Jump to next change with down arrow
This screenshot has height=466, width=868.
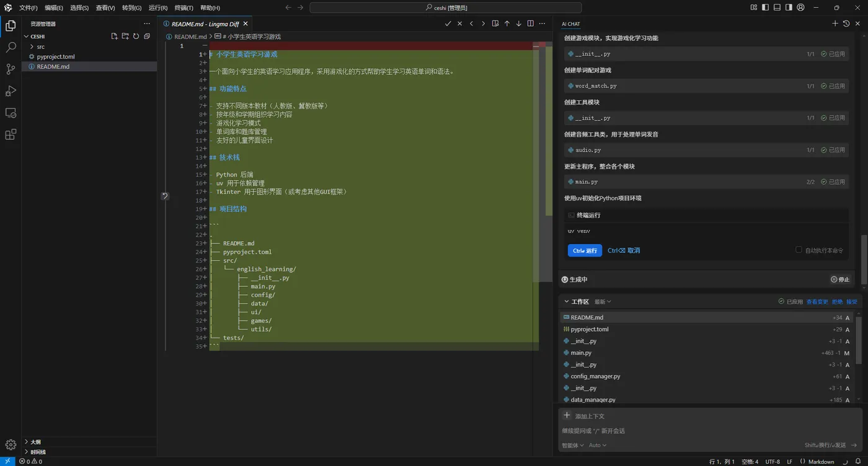(x=518, y=24)
